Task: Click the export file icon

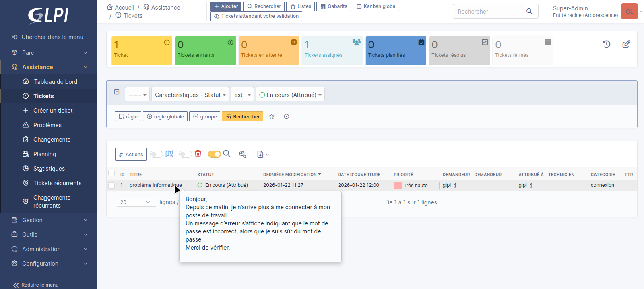Action: point(260,154)
